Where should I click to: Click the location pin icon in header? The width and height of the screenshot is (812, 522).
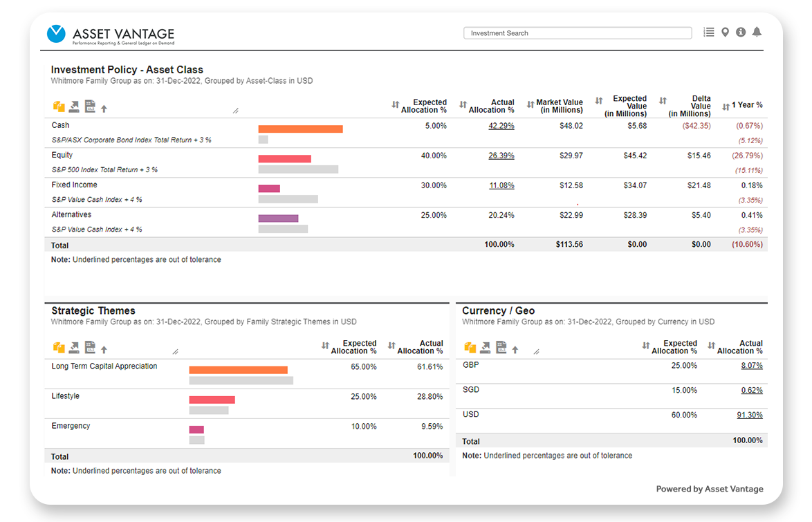725,32
